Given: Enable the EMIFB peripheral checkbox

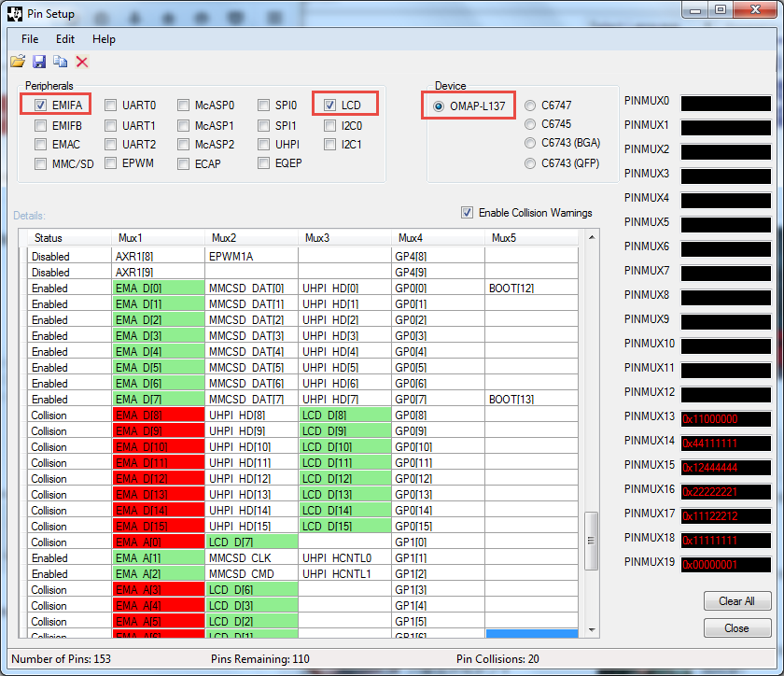Looking at the screenshot, I should [40, 125].
